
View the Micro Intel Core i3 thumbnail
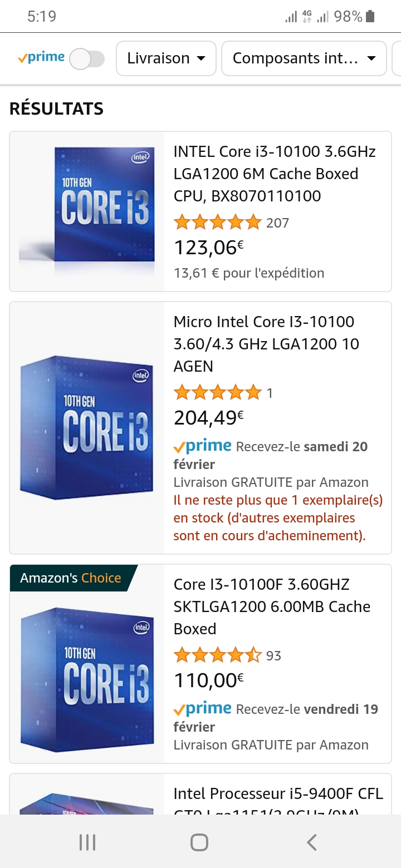(x=87, y=427)
